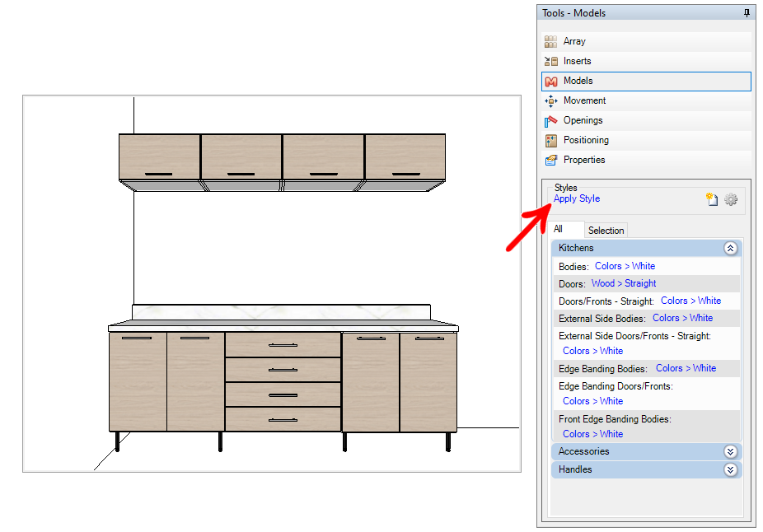The image size is (763, 532).
Task: Click the new style page icon
Action: (712, 199)
